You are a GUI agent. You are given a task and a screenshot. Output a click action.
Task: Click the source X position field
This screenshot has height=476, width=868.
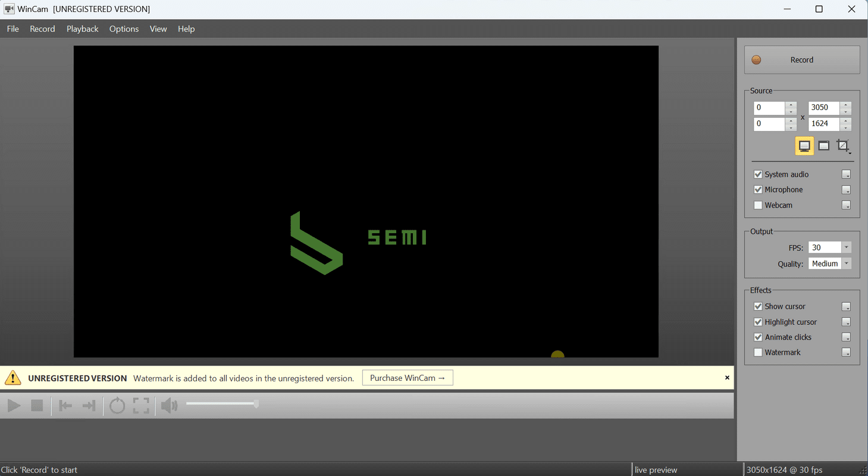pyautogui.click(x=769, y=108)
